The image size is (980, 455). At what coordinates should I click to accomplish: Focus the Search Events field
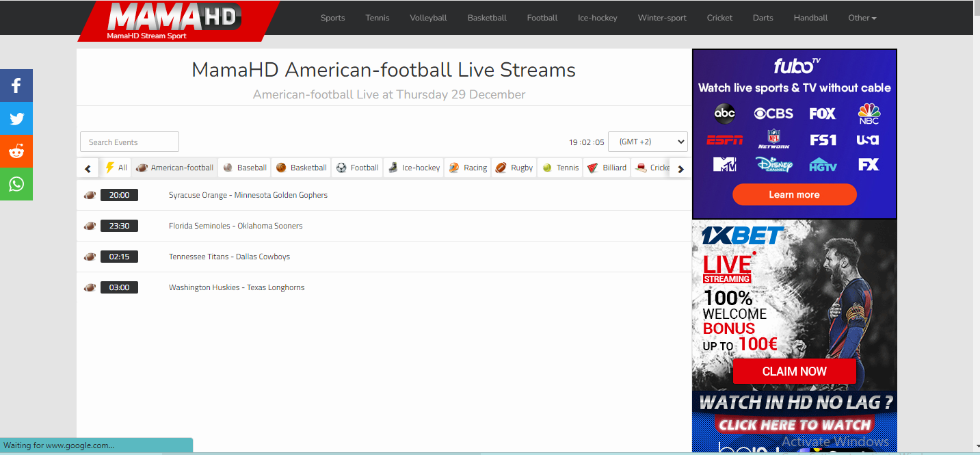(129, 142)
